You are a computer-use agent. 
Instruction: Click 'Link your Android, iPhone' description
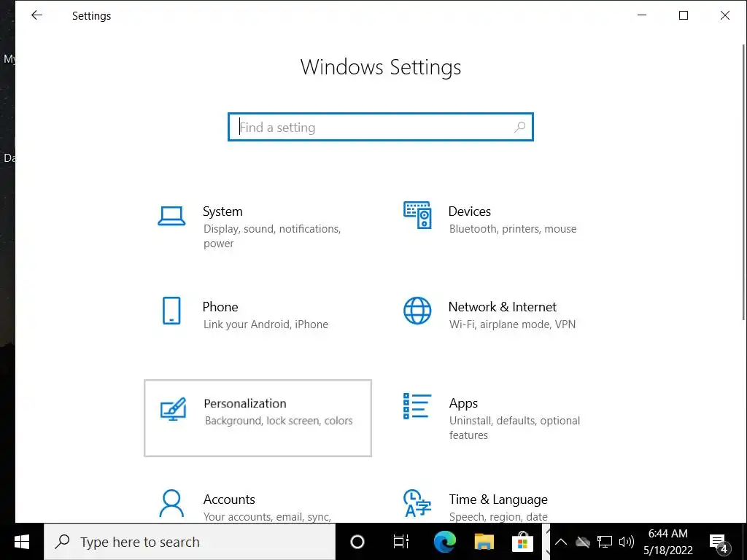pos(266,324)
